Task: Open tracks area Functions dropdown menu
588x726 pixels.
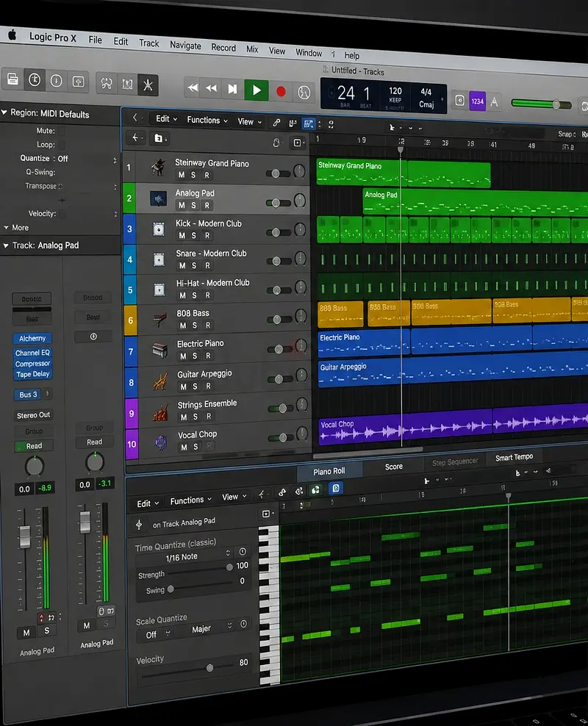Action: click(x=207, y=121)
